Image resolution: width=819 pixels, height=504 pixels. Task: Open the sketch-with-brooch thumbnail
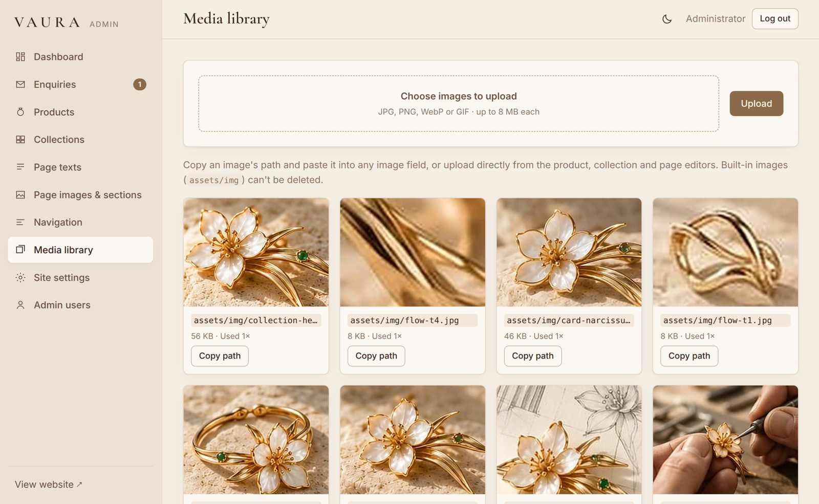point(569,440)
